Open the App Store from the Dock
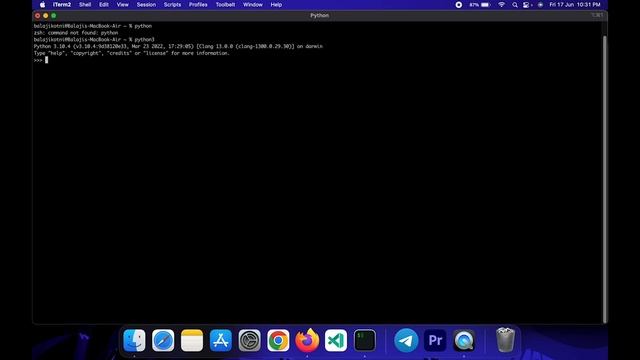Screen dimensions: 640x360 click(x=221, y=340)
